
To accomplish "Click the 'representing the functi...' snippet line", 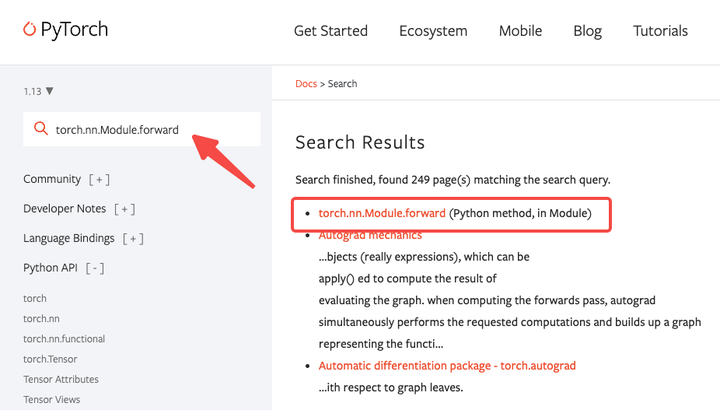I will click(381, 344).
